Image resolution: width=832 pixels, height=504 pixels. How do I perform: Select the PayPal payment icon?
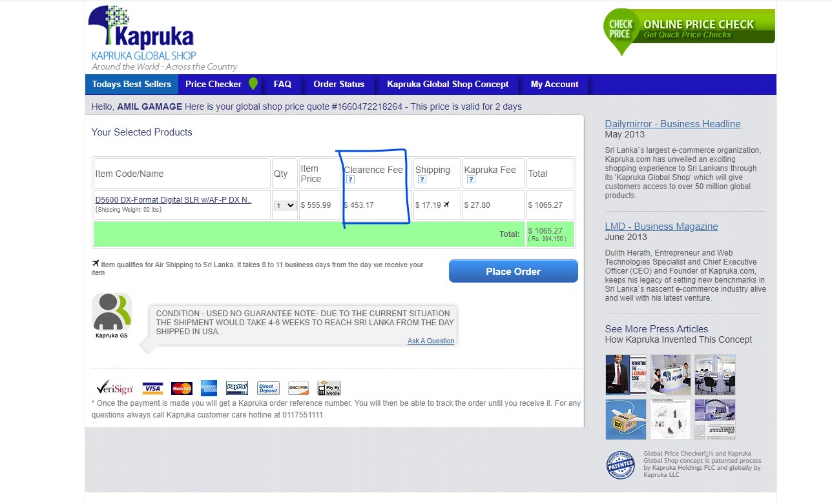click(237, 388)
